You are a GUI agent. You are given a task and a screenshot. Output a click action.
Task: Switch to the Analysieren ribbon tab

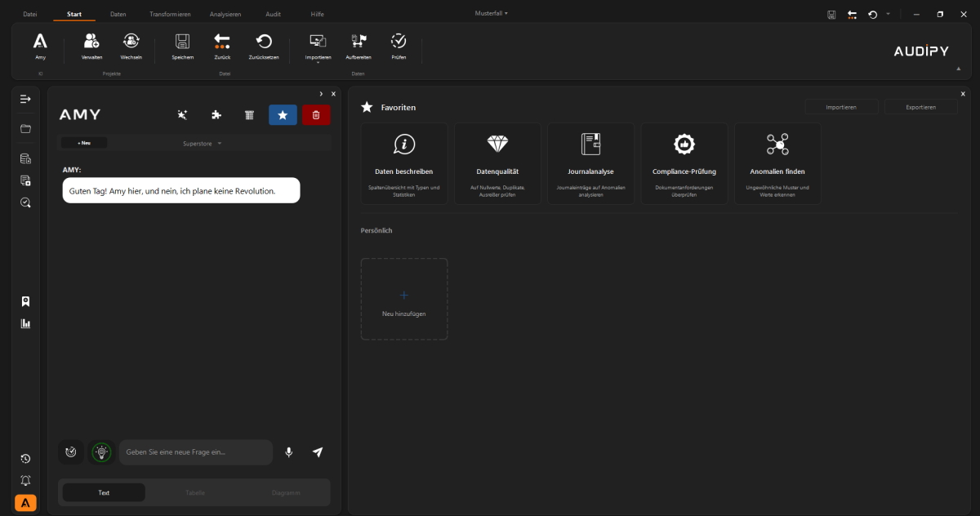pos(225,15)
